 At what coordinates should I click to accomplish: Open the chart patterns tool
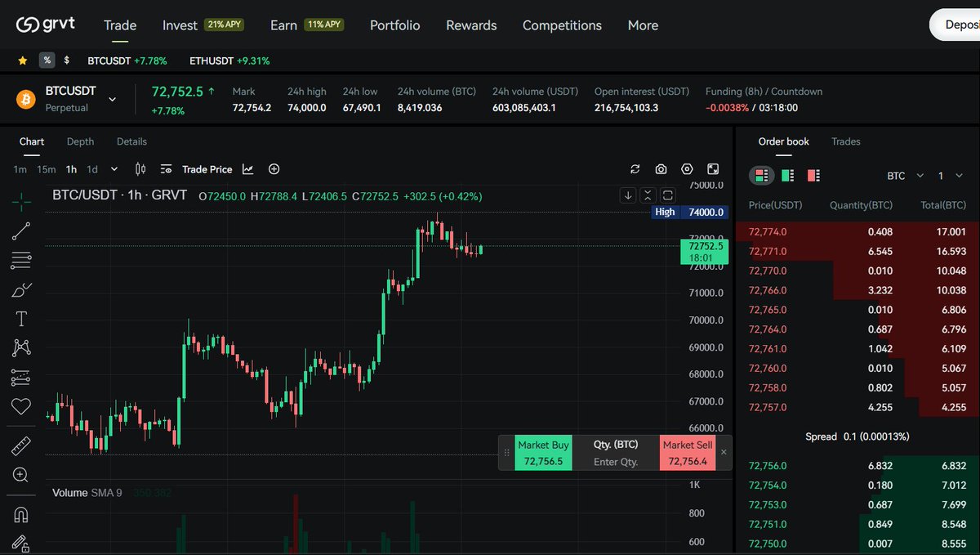click(x=21, y=348)
